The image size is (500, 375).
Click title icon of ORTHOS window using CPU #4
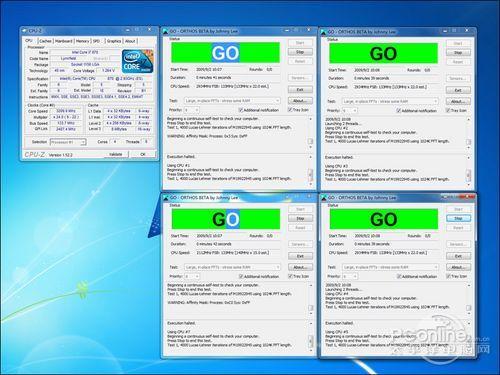coord(324,198)
